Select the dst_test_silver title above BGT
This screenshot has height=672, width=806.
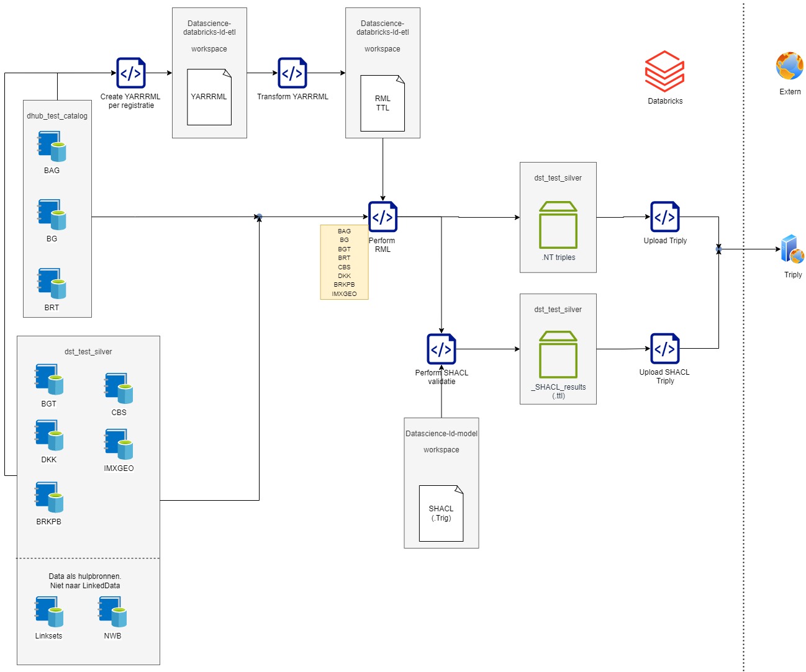[88, 352]
